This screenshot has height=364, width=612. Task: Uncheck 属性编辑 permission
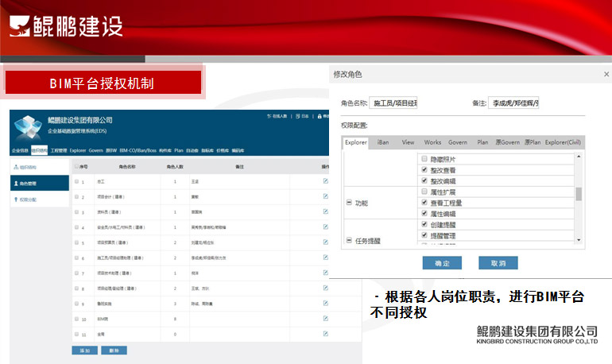pos(424,213)
